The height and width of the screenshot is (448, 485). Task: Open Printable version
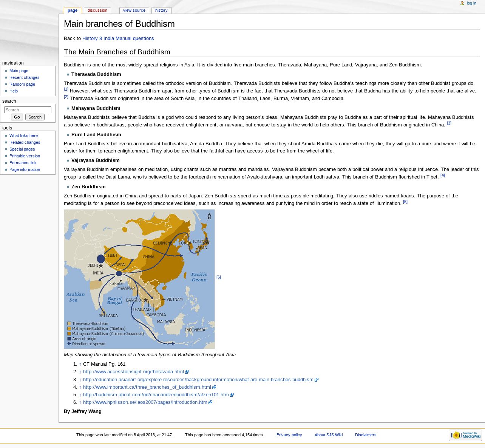point(25,156)
